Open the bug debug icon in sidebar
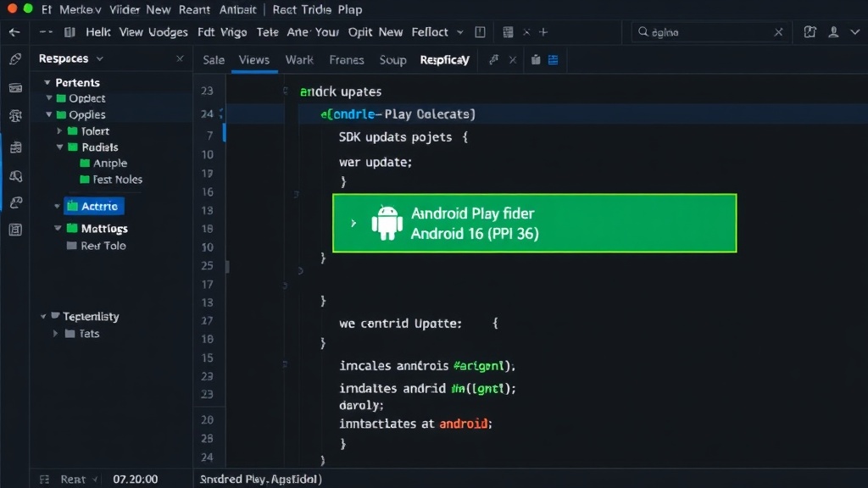 pos(15,115)
